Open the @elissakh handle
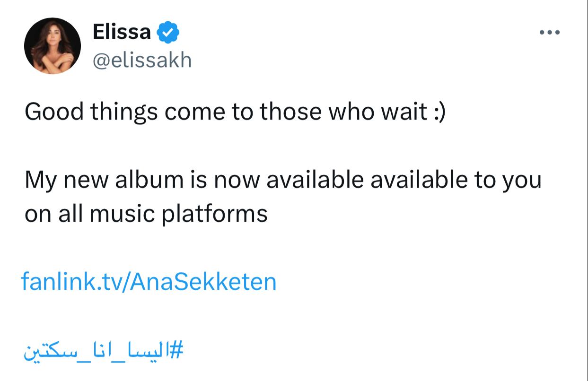588x381 pixels. tap(142, 60)
